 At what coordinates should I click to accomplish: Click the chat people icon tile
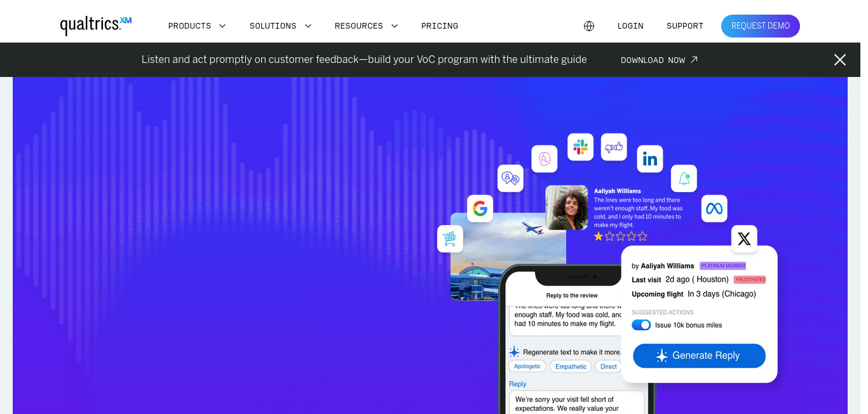[x=510, y=179]
